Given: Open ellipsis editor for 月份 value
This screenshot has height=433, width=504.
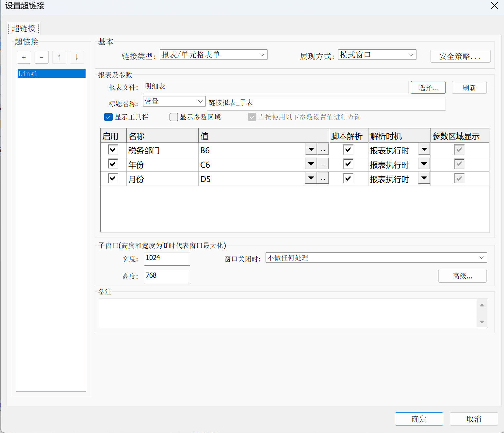Looking at the screenshot, I should (x=323, y=179).
